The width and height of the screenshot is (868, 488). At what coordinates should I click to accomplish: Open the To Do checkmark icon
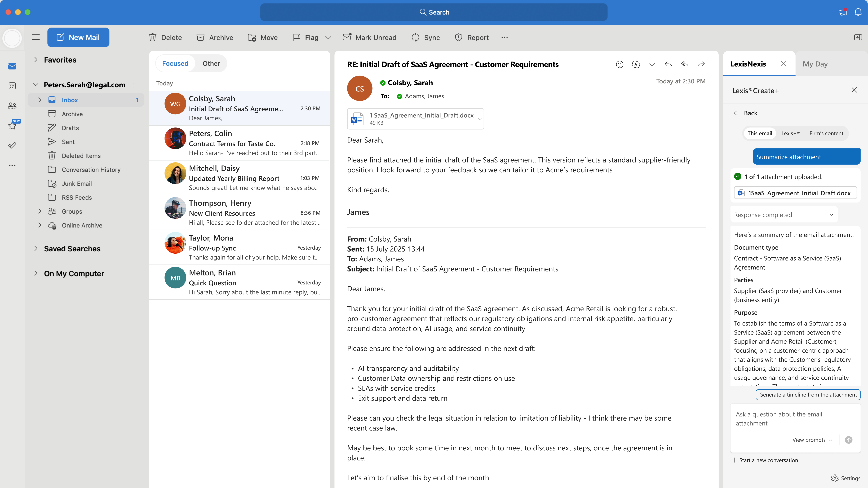(12, 146)
